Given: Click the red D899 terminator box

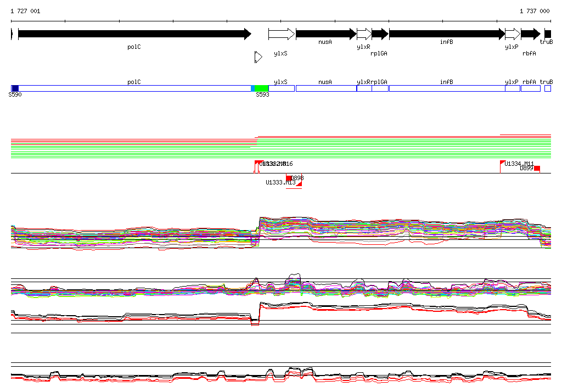Looking at the screenshot, I should [x=537, y=169].
